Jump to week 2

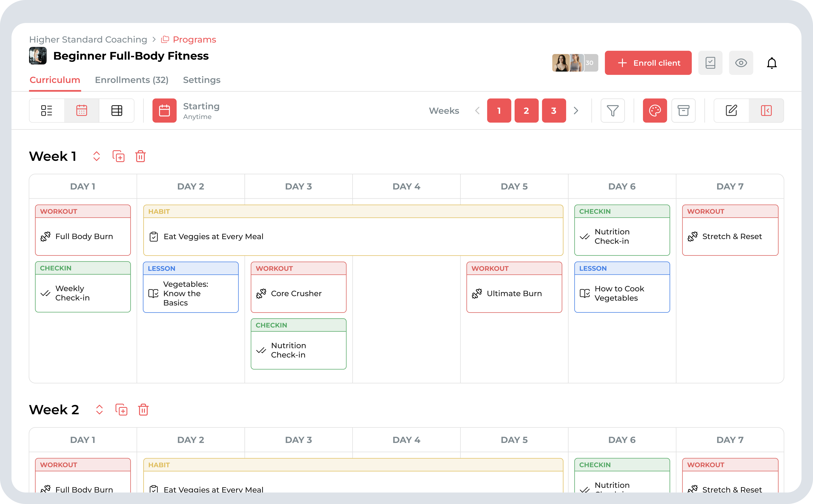526,110
